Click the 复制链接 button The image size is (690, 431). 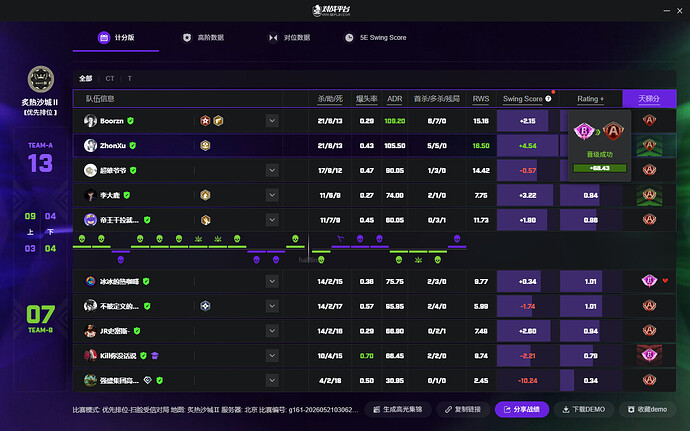tap(462, 409)
